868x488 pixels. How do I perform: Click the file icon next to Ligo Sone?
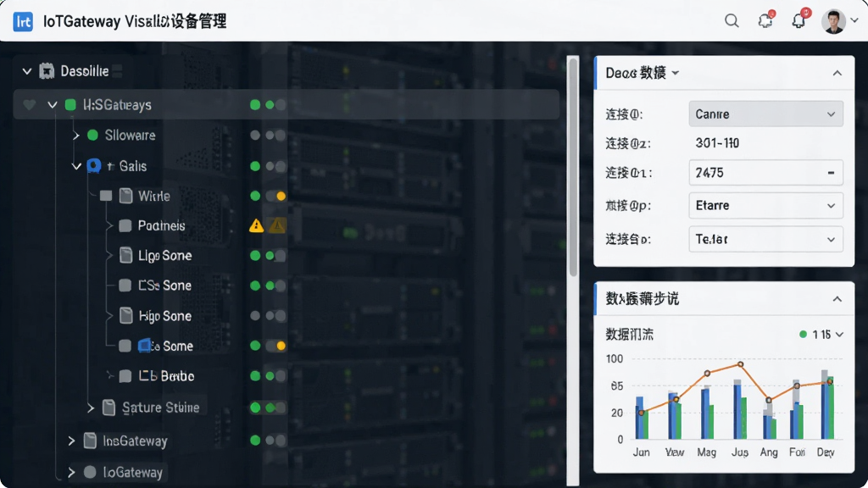(x=126, y=255)
